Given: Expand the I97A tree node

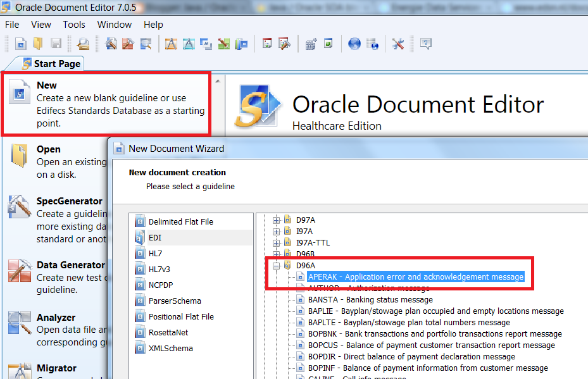Looking at the screenshot, I should [x=277, y=232].
